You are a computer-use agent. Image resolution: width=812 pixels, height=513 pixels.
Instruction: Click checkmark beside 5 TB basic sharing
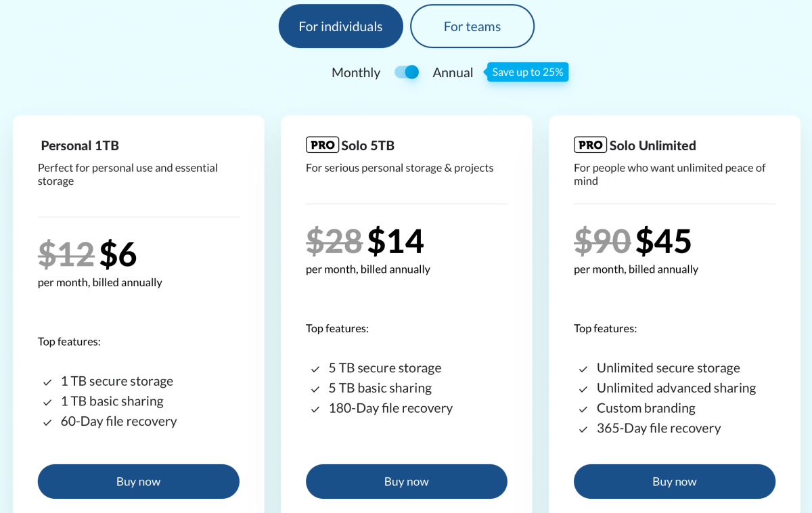pyautogui.click(x=315, y=389)
